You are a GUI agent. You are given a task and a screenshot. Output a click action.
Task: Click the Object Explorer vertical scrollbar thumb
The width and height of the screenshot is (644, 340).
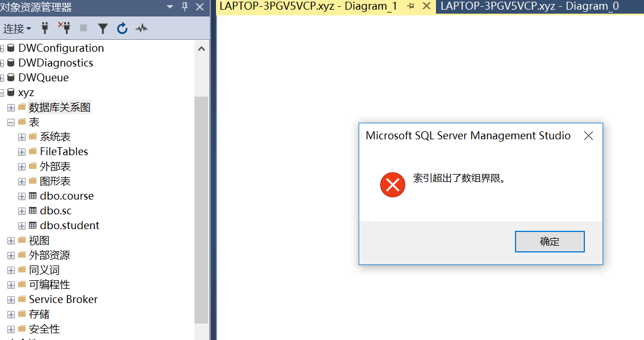coord(201,210)
